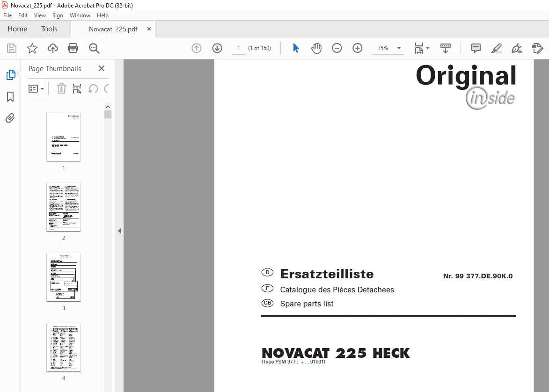The height and width of the screenshot is (392, 549).
Task: Zoom out with the minus icon
Action: click(x=337, y=48)
